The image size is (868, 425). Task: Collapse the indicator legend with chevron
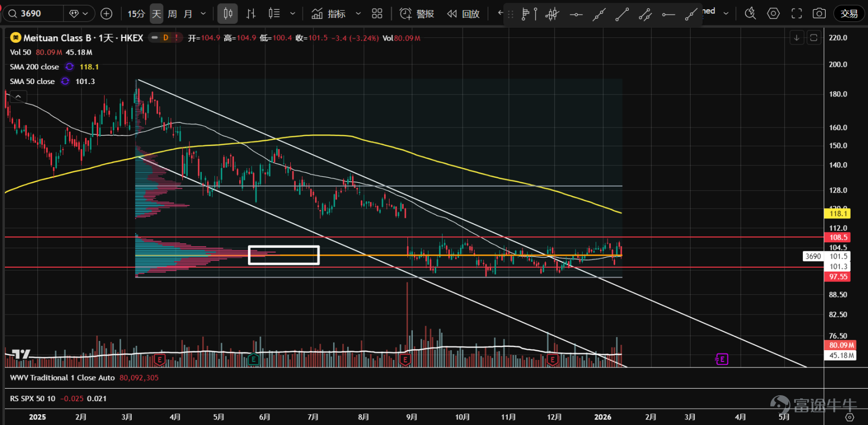pos(18,96)
